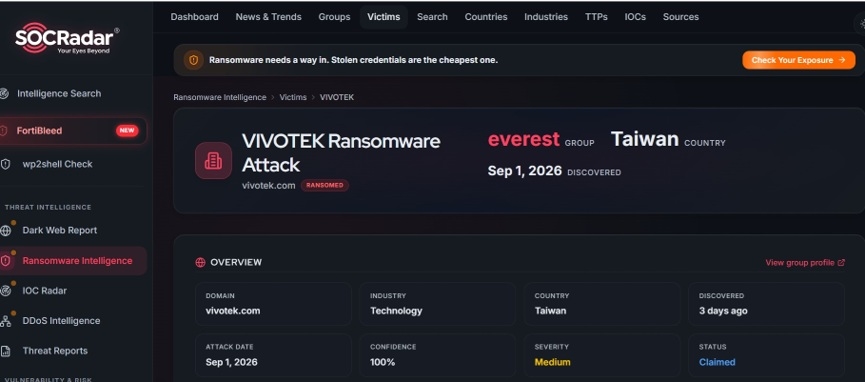The image size is (865, 382).
Task: Click the everest group name
Action: (x=524, y=139)
